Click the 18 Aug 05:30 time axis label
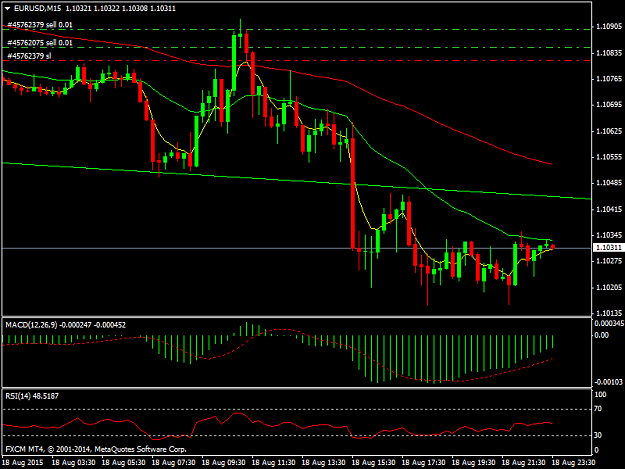 (x=124, y=462)
